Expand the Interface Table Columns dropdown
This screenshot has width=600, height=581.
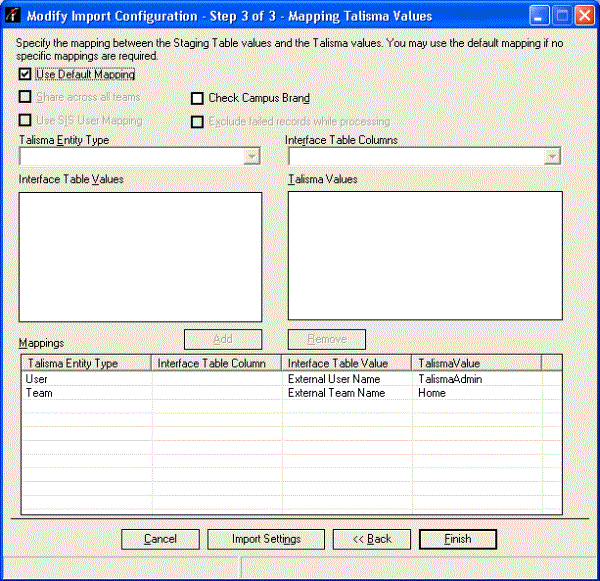coord(552,156)
